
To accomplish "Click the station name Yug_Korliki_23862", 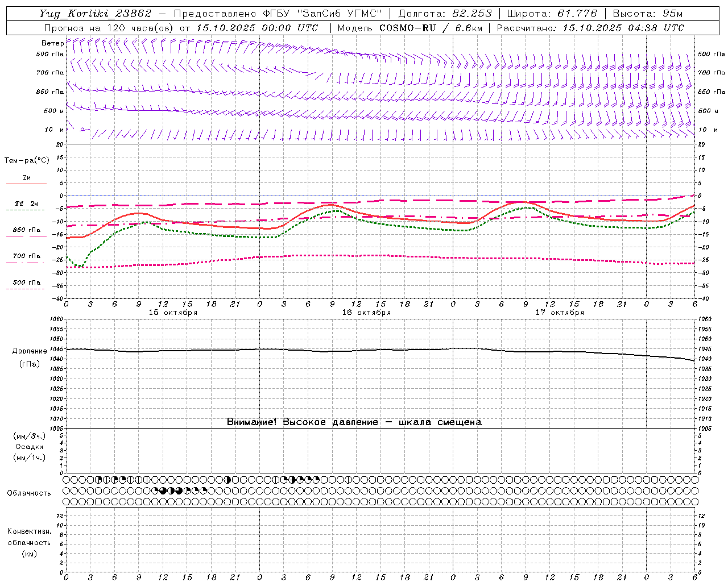I will pos(96,14).
